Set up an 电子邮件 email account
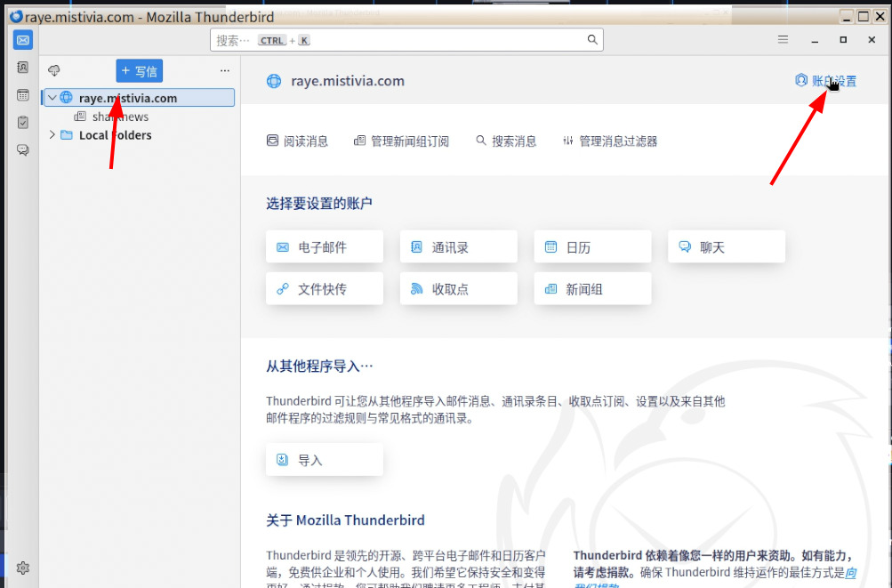892x588 pixels. tap(325, 247)
